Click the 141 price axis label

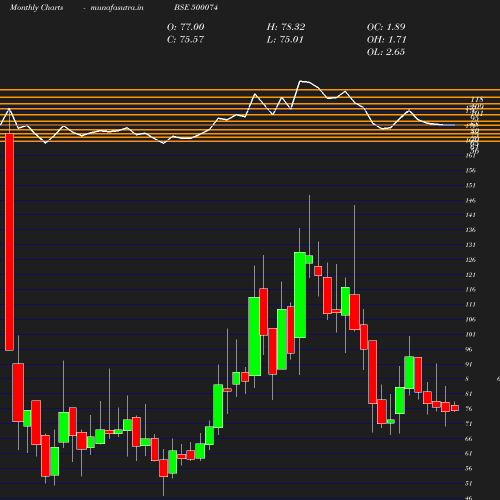(x=470, y=215)
